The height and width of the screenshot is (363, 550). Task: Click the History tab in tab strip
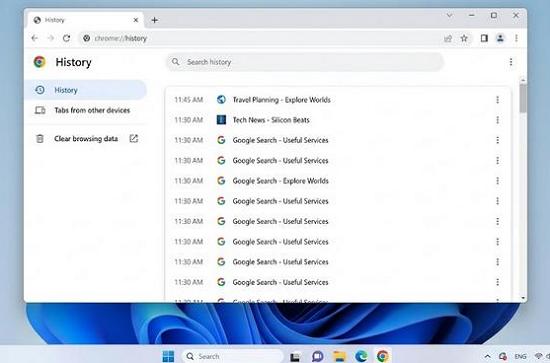coord(85,20)
